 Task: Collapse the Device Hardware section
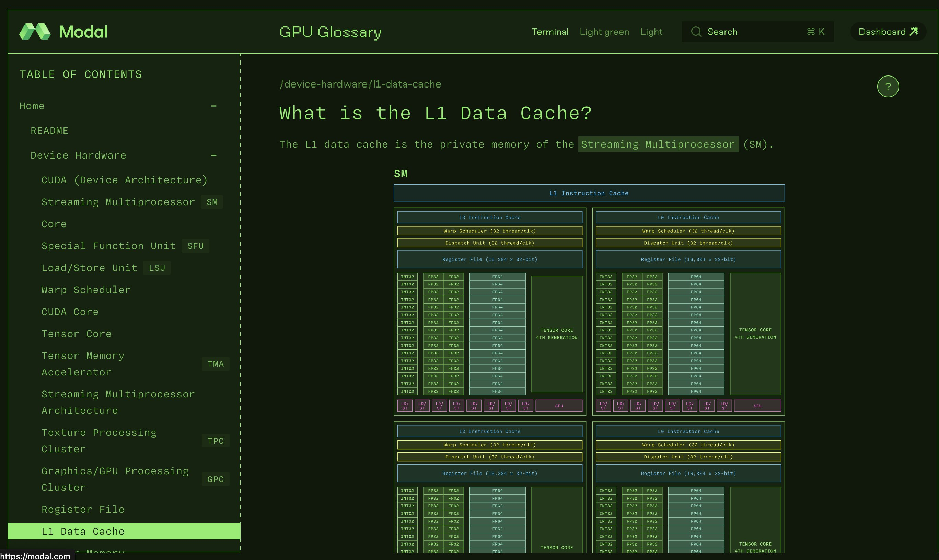213,155
